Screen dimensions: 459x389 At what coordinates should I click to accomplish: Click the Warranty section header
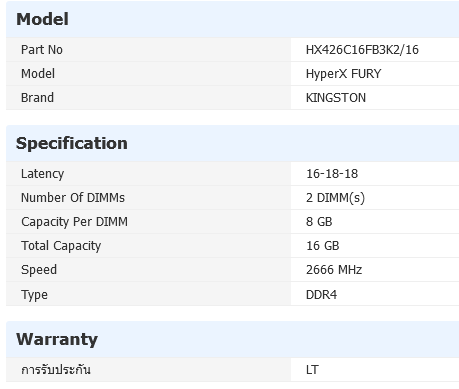pos(57,339)
